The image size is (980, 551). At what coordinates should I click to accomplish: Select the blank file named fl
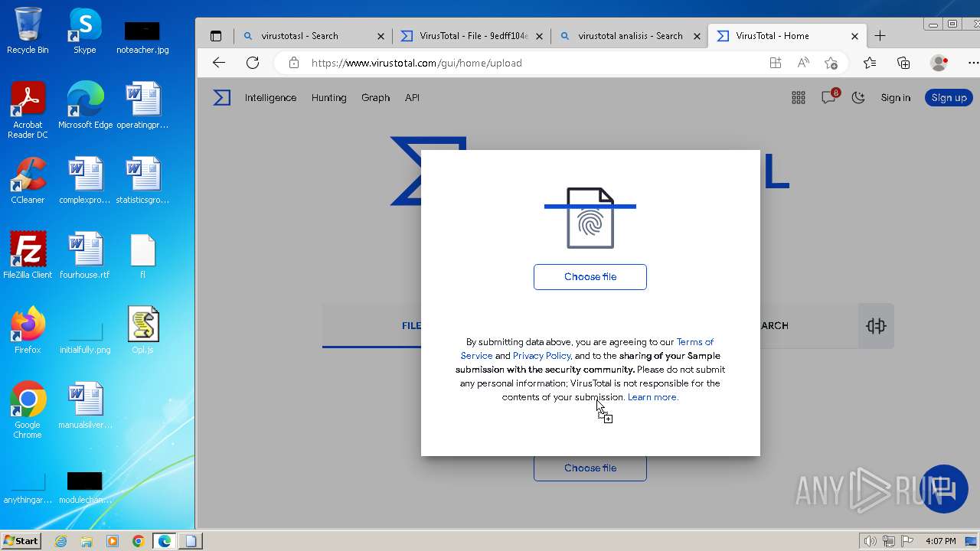point(142,256)
